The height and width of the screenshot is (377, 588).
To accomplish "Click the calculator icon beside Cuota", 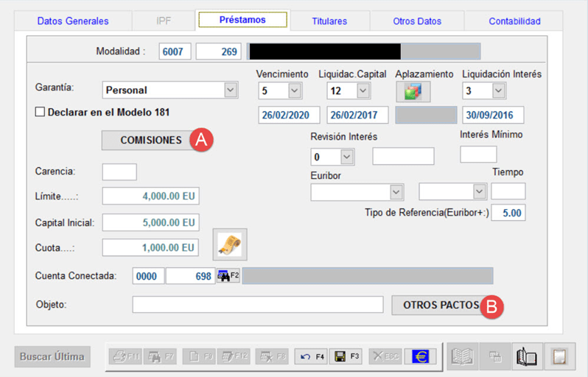I will (230, 244).
